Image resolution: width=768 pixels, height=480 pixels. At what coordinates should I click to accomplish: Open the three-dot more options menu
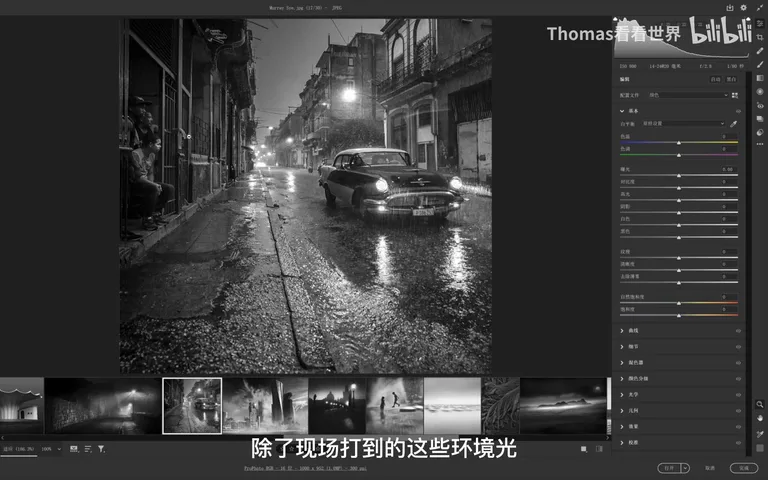pos(760,144)
